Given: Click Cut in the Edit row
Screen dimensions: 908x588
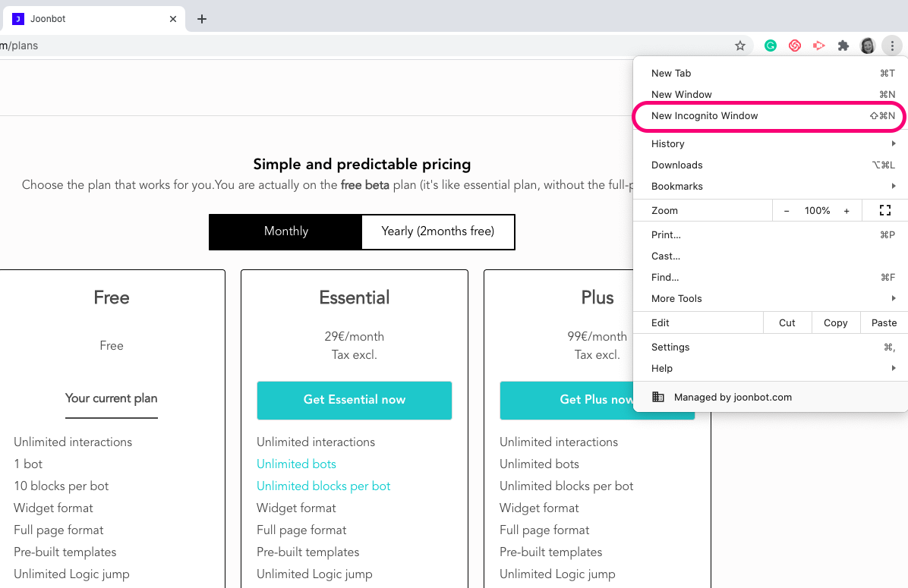Looking at the screenshot, I should point(787,323).
